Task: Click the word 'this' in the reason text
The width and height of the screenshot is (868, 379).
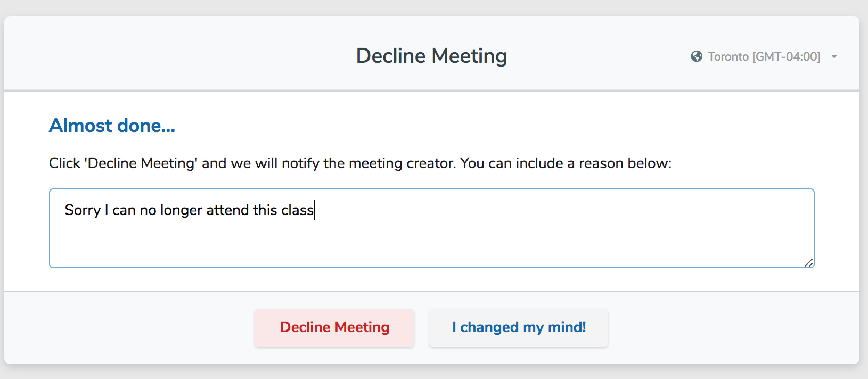Action: [x=265, y=210]
